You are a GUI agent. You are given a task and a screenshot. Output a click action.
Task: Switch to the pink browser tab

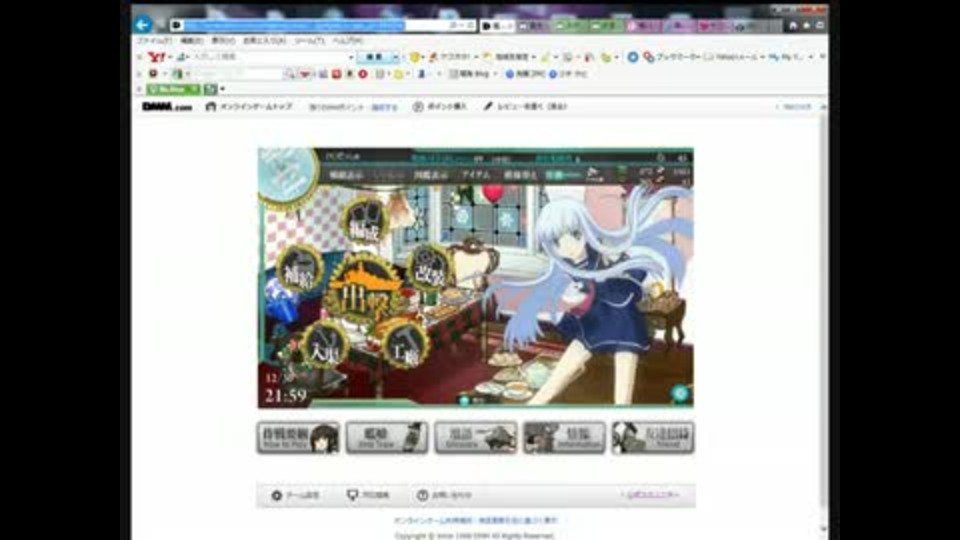[642, 26]
